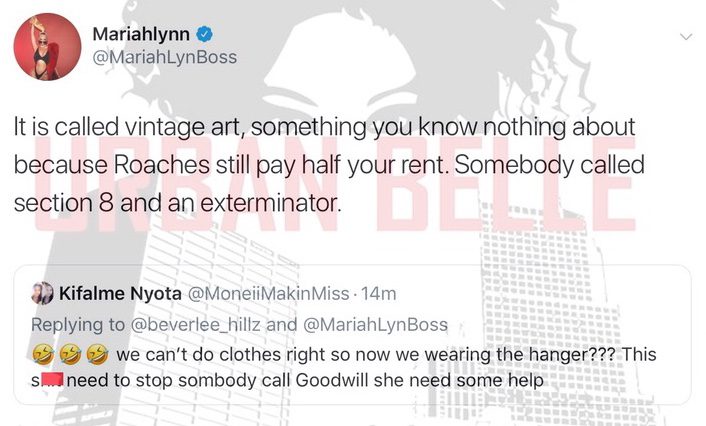Open the quoted tweet about wearing the hanger
This screenshot has height=426, width=706.
point(353,335)
